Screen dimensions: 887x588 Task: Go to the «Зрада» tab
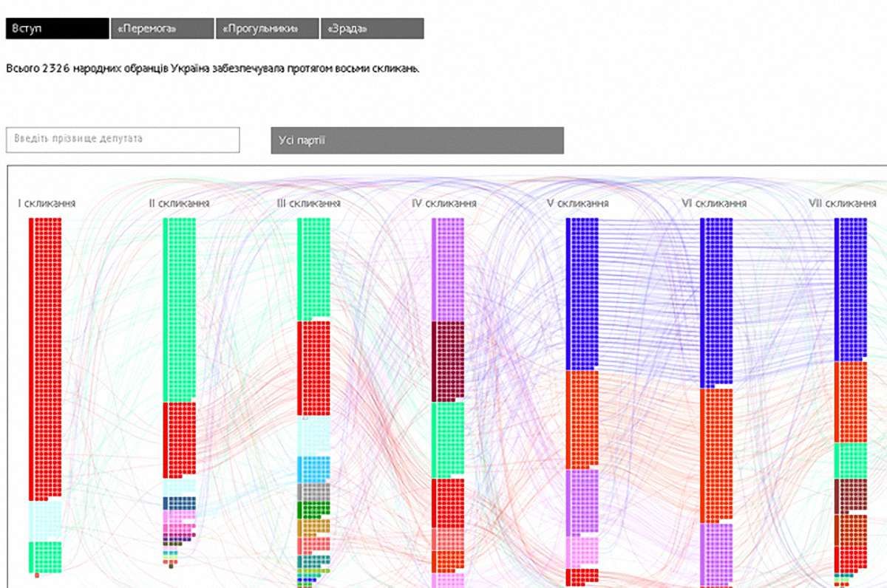pos(373,29)
